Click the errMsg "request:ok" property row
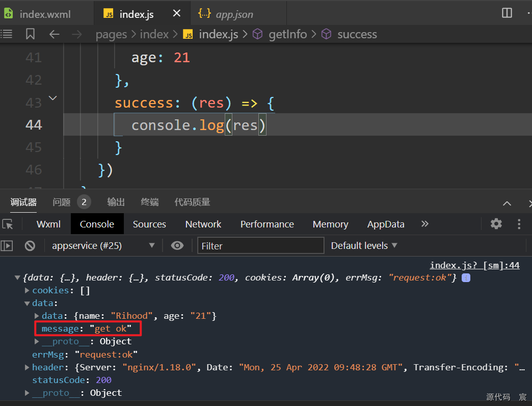This screenshot has width=532, height=406. (85, 354)
